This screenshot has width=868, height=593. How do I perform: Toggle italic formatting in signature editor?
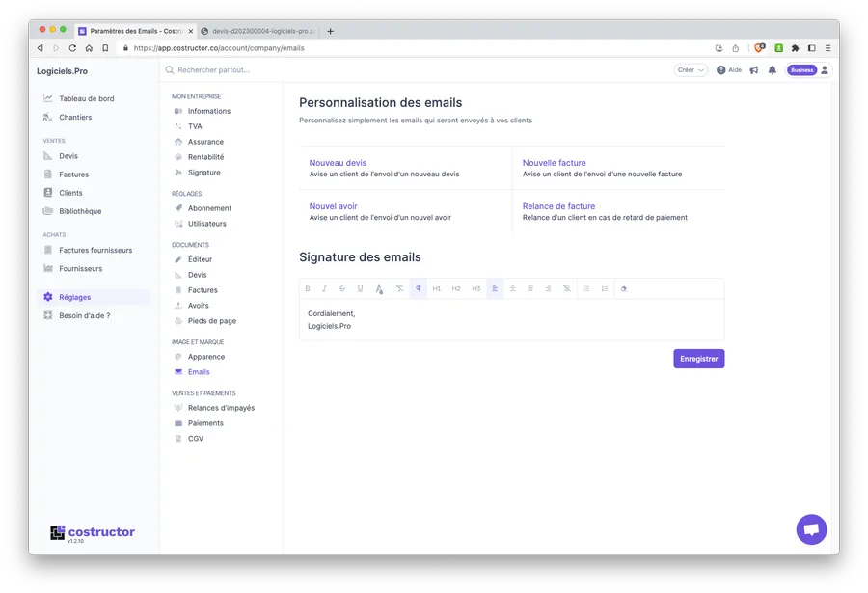coord(324,288)
